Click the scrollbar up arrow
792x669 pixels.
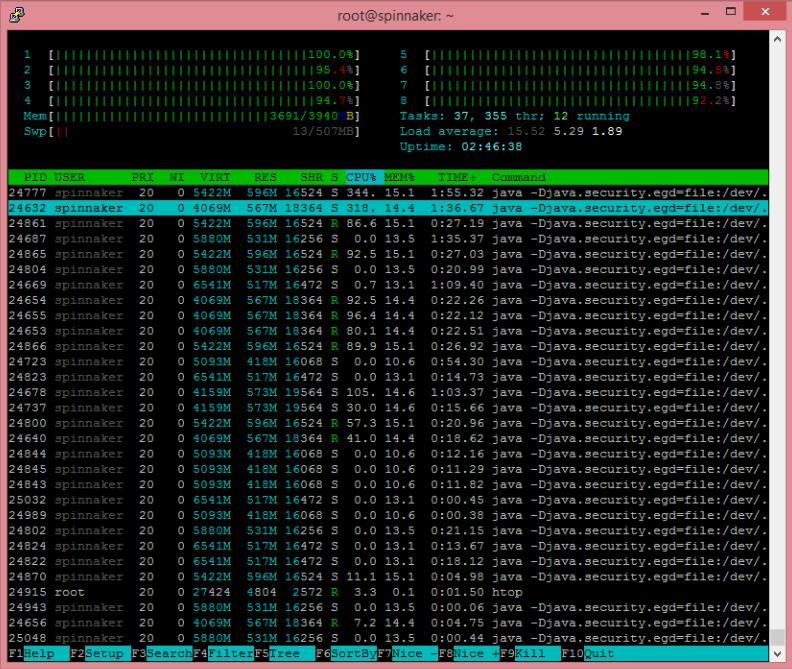[x=777, y=38]
